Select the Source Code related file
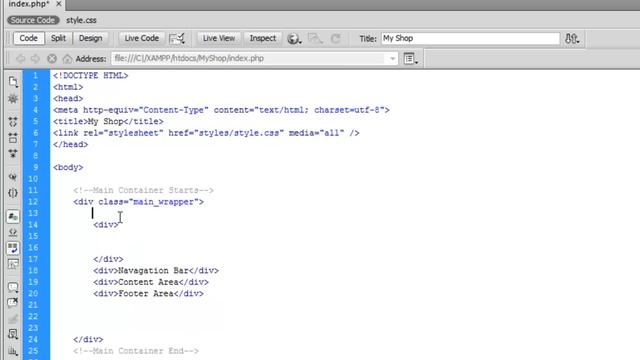This screenshot has height=360, width=640. pos(33,20)
